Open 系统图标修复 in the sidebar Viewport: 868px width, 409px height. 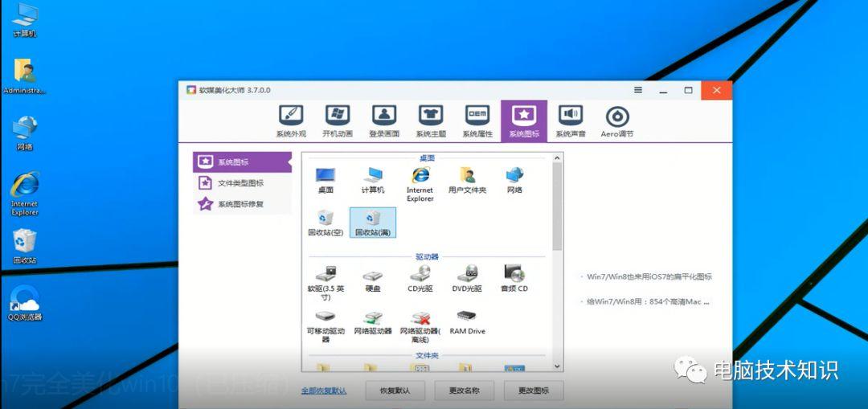point(242,204)
